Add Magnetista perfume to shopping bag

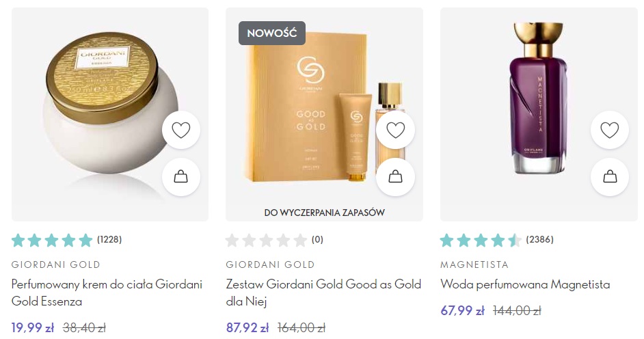[x=610, y=177]
